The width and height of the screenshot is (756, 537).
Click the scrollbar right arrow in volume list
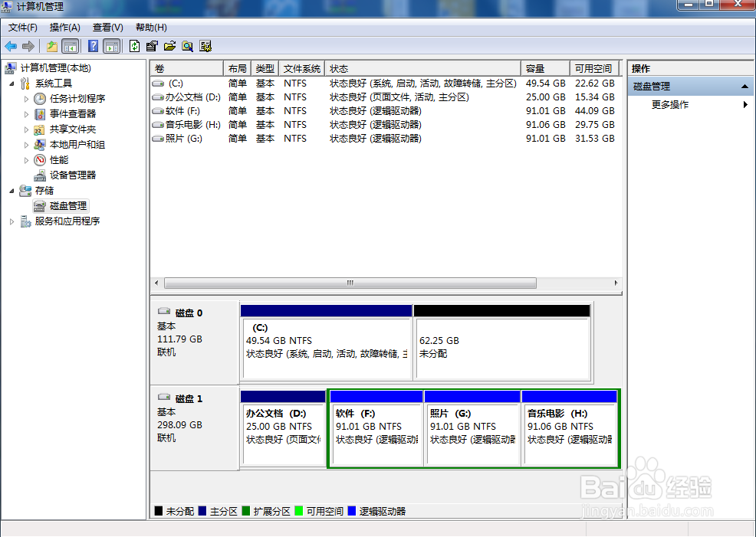pyautogui.click(x=616, y=283)
